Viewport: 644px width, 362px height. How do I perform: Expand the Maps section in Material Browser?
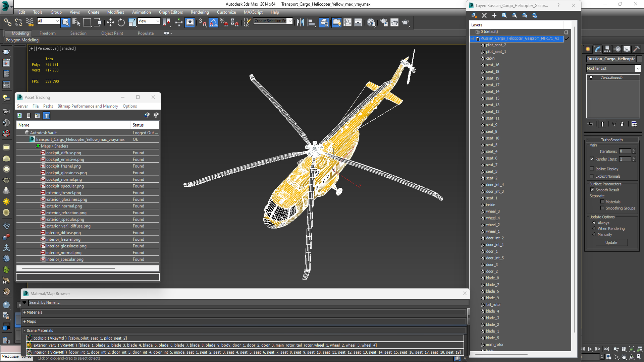click(x=31, y=321)
